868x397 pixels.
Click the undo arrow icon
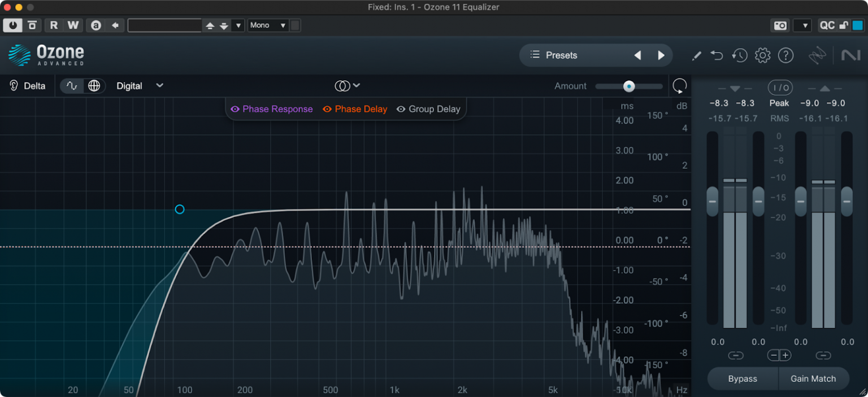tap(717, 55)
